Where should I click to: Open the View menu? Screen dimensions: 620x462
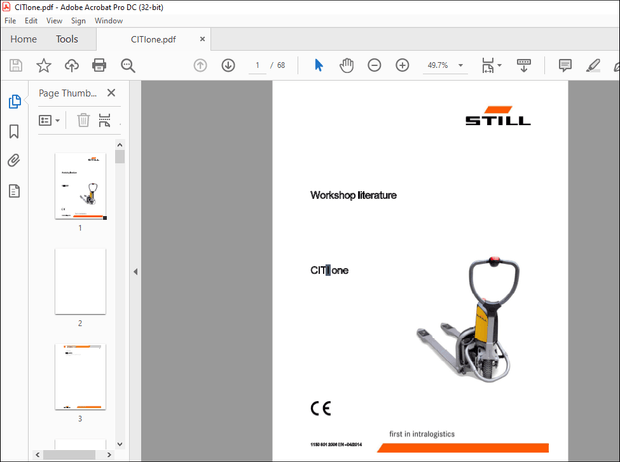point(54,21)
